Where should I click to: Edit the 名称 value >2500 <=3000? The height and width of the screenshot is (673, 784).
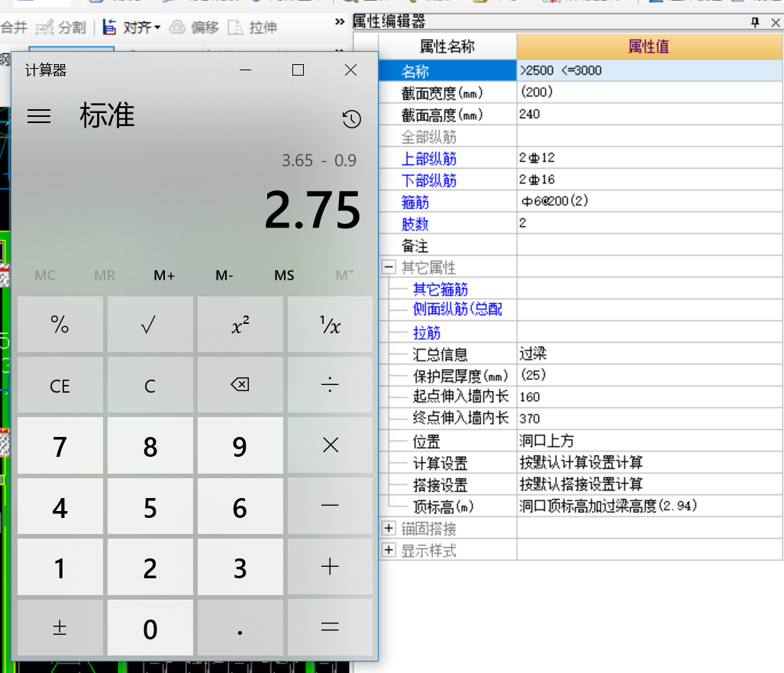coord(650,70)
